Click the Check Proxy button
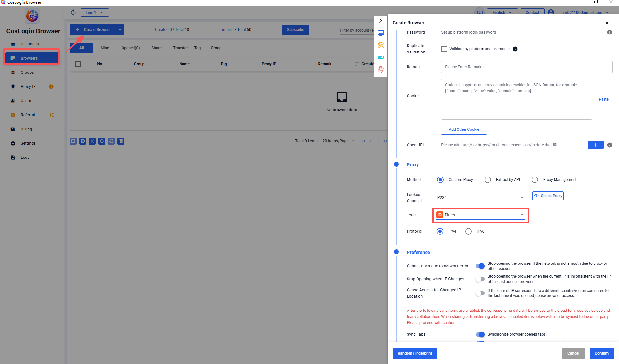 [548, 196]
